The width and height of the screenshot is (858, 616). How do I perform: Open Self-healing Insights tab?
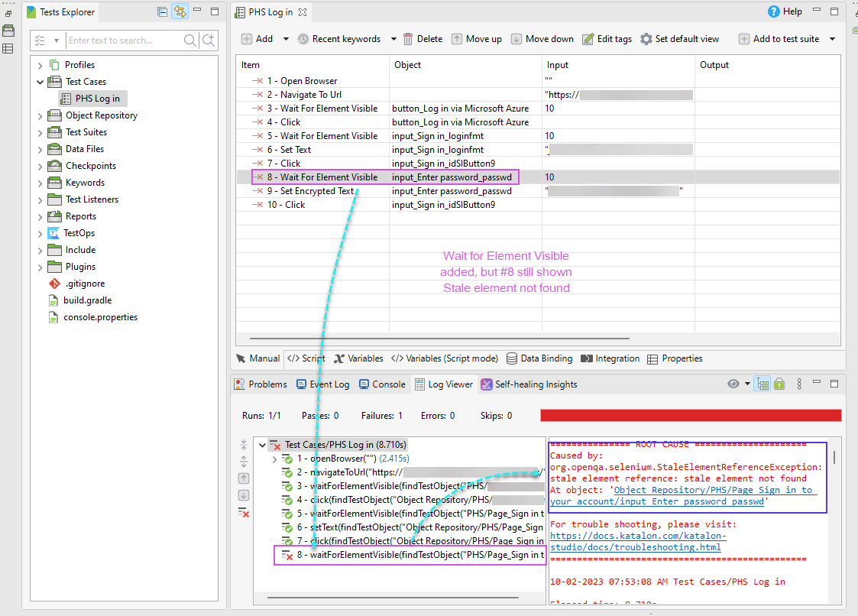pyautogui.click(x=529, y=384)
